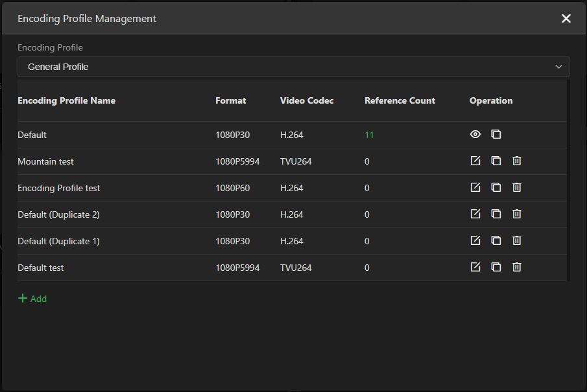Copy Default (Duplicate 2) profile
This screenshot has width=587, height=392.
pos(496,214)
